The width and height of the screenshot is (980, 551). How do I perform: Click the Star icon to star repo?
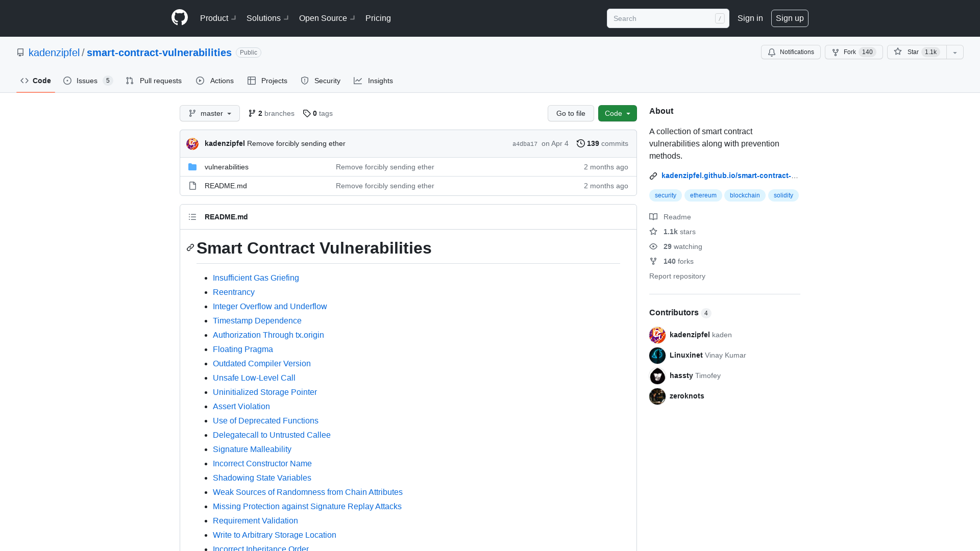tap(898, 52)
